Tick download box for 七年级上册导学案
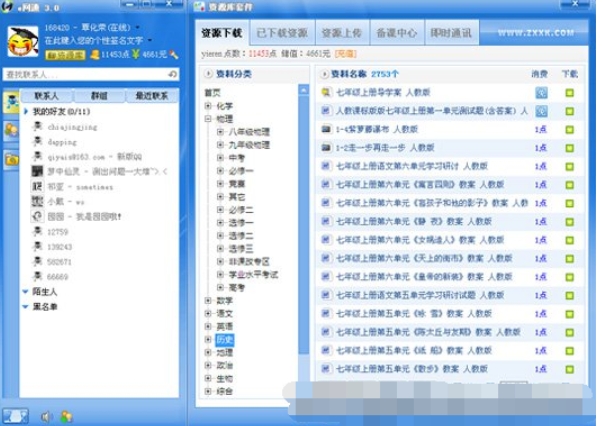 pos(570,93)
